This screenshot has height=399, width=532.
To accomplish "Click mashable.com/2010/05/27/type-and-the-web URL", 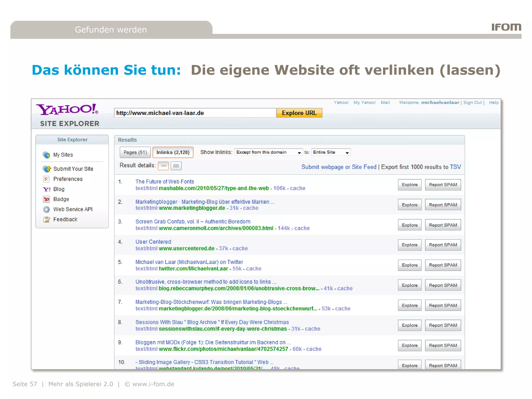I will point(214,188).
